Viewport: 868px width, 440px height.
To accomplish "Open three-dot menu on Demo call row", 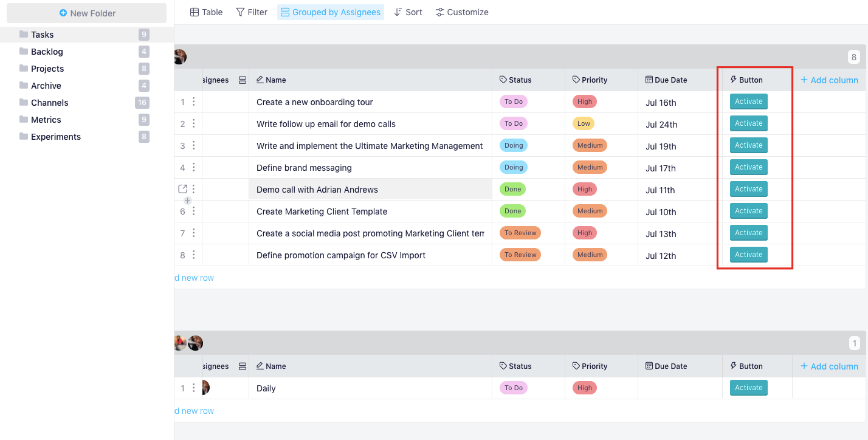I will [x=194, y=189].
